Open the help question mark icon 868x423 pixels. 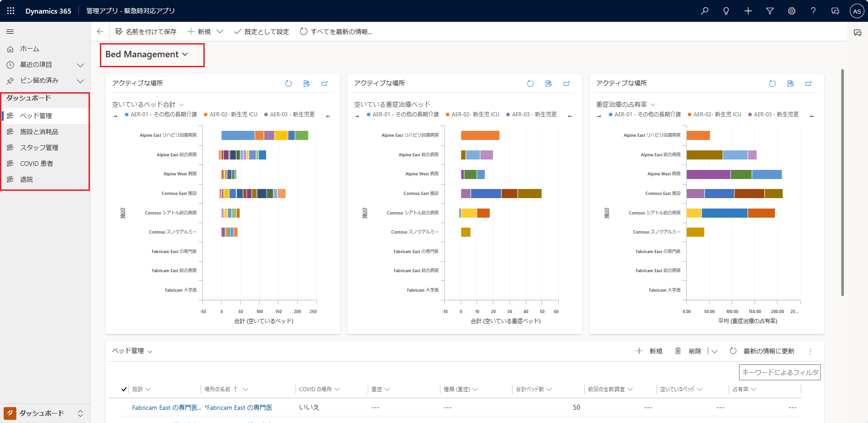tap(814, 11)
